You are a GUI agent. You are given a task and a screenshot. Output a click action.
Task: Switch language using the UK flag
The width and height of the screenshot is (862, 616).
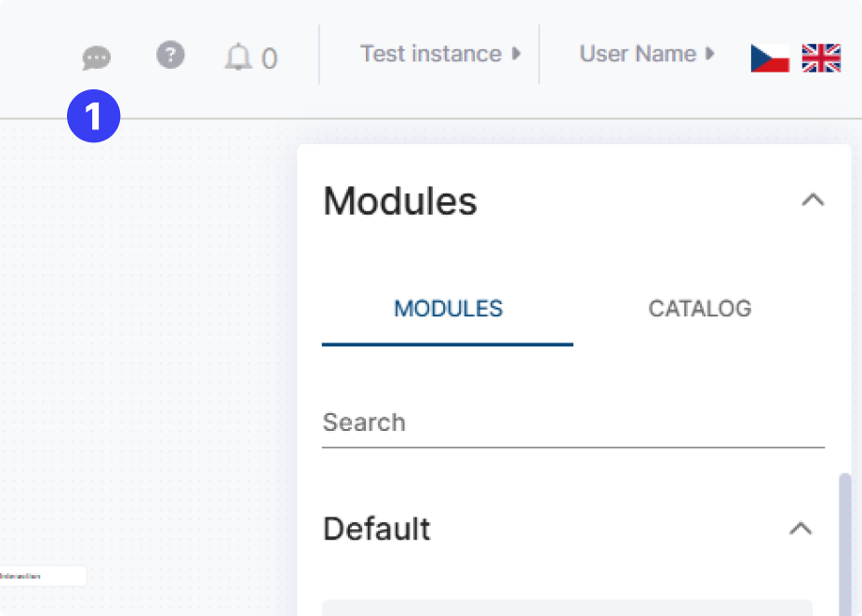pos(821,58)
